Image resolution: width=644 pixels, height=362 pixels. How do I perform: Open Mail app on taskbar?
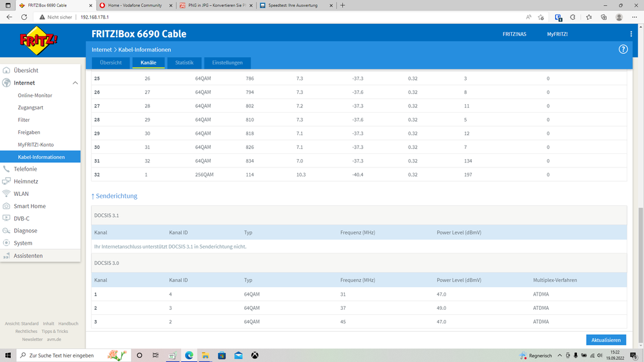pyautogui.click(x=239, y=356)
